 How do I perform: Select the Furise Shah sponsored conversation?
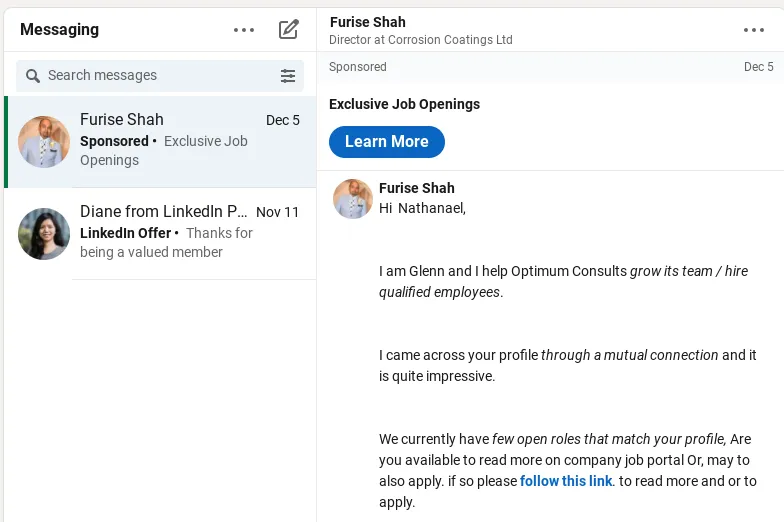click(160, 142)
